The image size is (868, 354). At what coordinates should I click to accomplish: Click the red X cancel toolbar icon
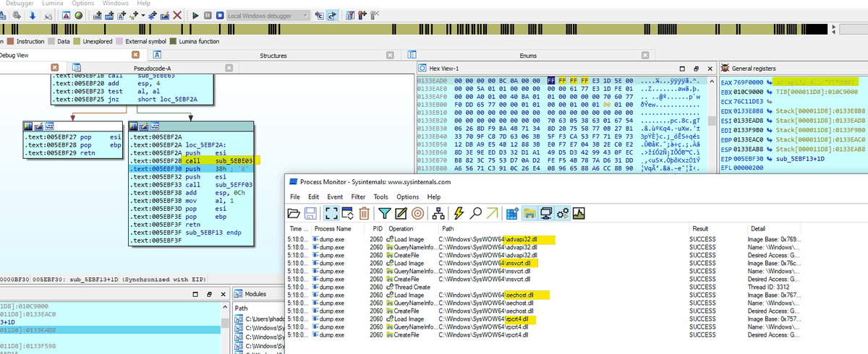tap(178, 14)
